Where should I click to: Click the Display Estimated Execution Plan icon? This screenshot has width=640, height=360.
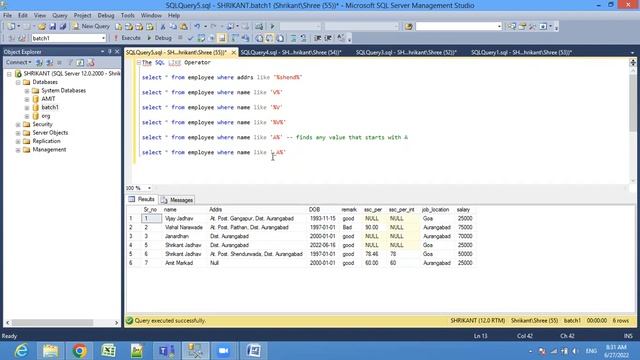[x=200, y=38]
